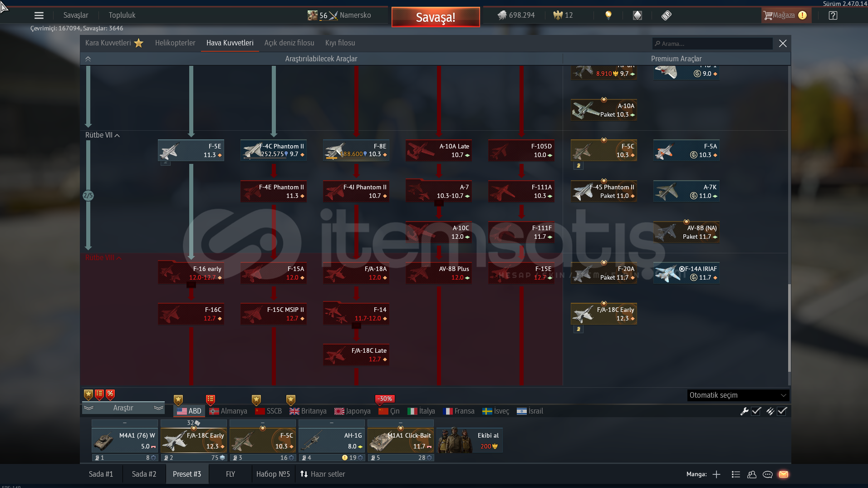The height and width of the screenshot is (488, 868).
Task: Select the Japonya nation tab
Action: [353, 411]
